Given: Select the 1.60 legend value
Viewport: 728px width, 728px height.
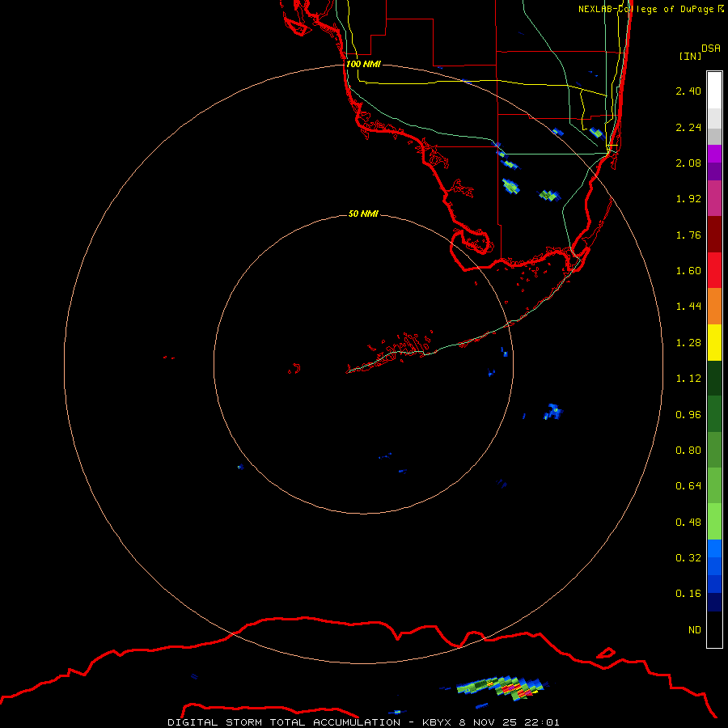Looking at the screenshot, I should [688, 271].
